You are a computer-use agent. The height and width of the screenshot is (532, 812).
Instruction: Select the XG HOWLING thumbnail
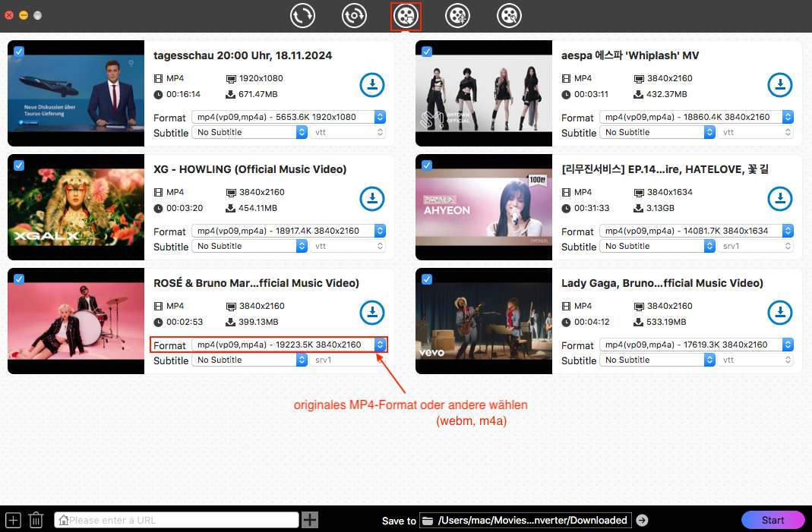(76, 207)
